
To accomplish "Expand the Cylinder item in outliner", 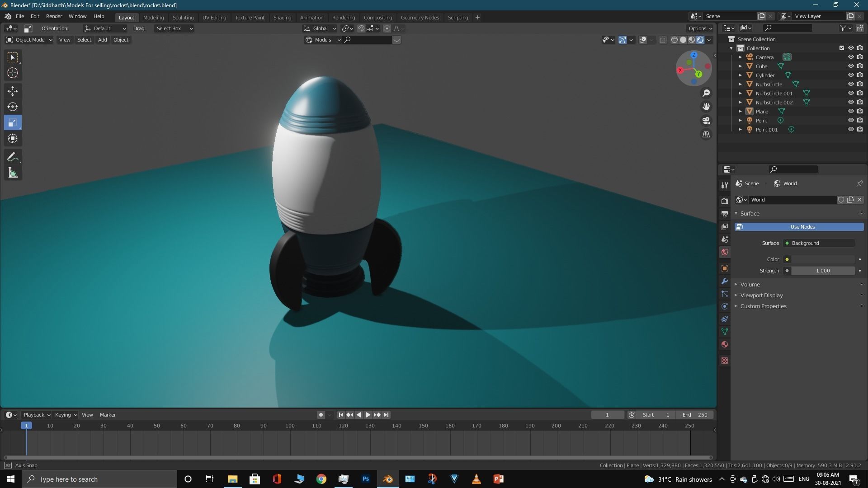I will pos(741,75).
